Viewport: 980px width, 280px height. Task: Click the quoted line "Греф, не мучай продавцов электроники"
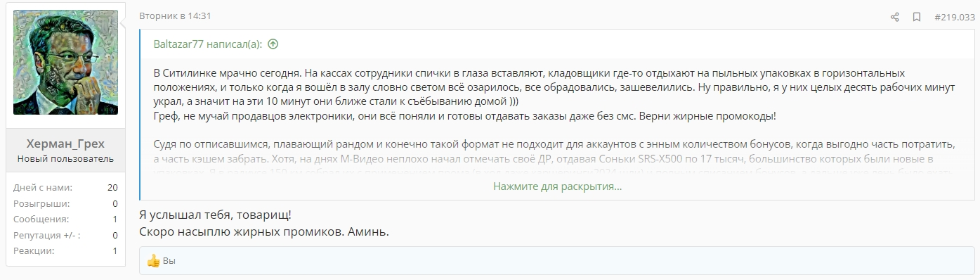click(x=464, y=116)
